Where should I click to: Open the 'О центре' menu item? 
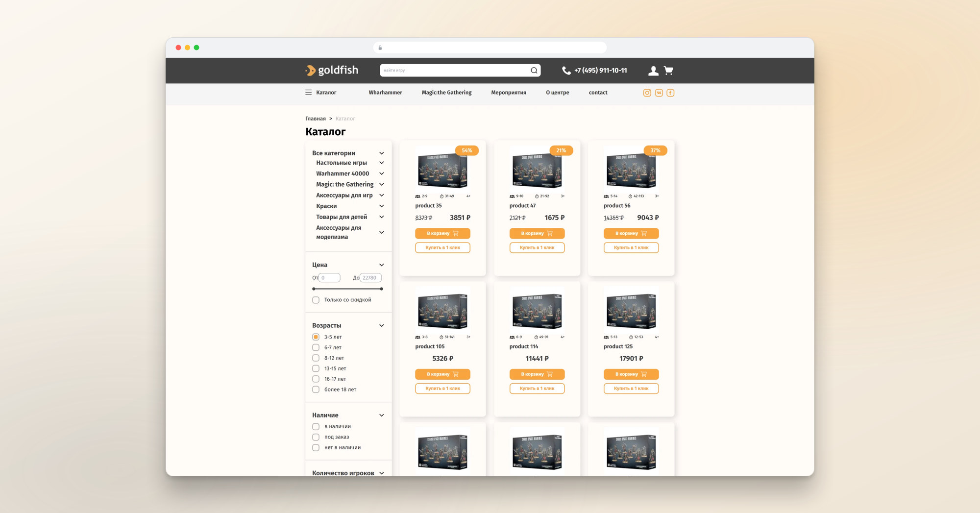tap(558, 93)
